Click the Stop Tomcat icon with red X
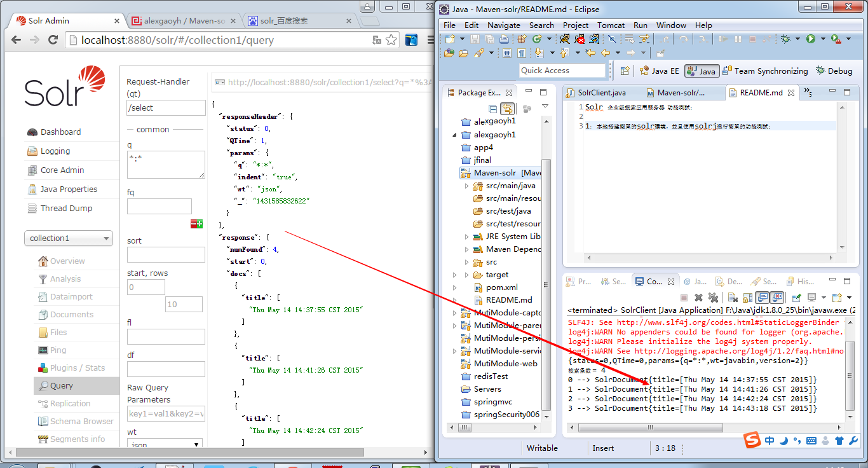 (580, 39)
